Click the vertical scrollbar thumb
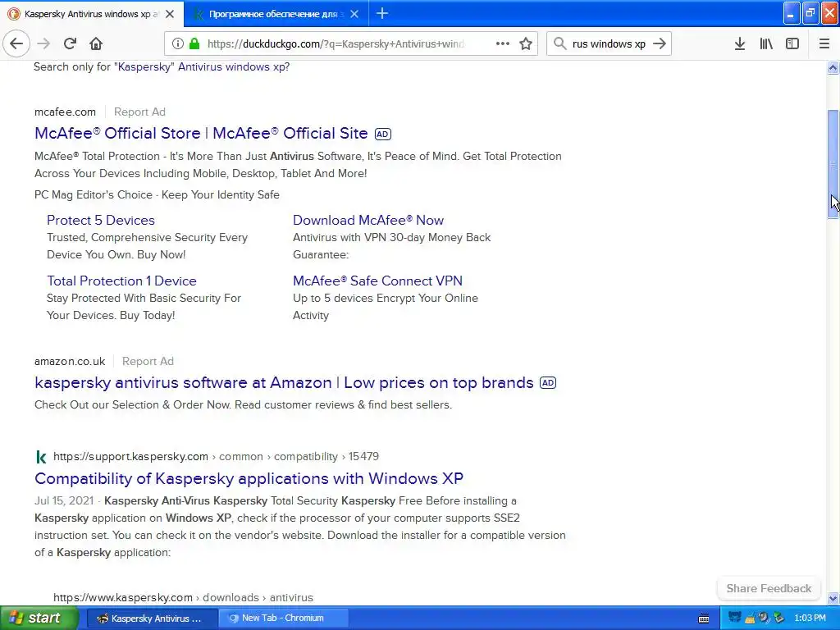Viewport: 840px width, 630px height. coord(833,164)
